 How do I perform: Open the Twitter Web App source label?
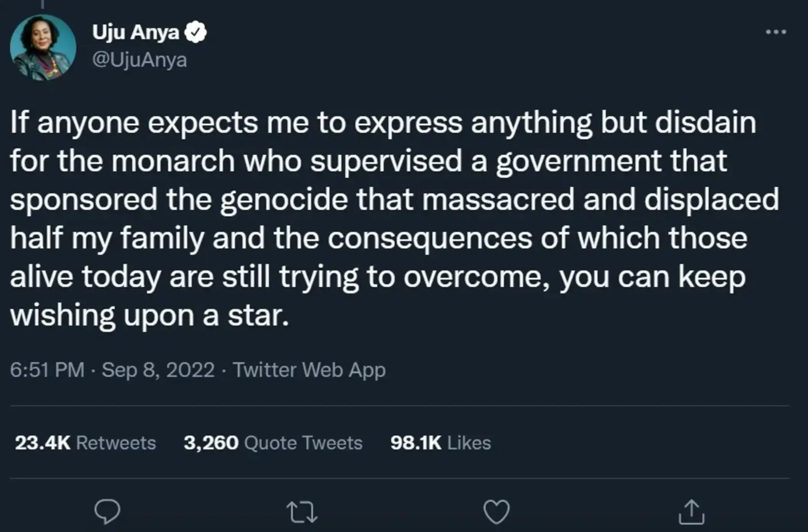click(310, 369)
